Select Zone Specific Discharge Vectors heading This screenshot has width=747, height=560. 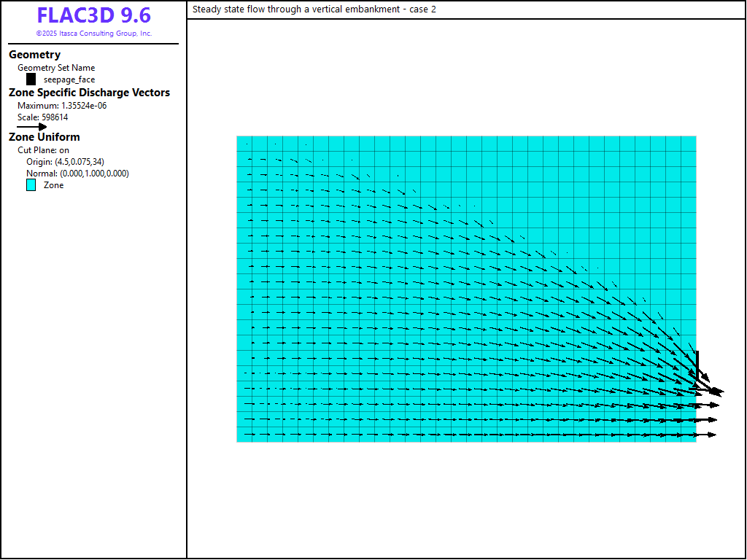89,93
